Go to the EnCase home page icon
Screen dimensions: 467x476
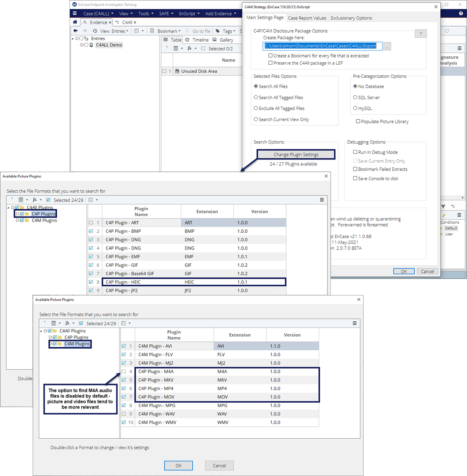point(75,22)
